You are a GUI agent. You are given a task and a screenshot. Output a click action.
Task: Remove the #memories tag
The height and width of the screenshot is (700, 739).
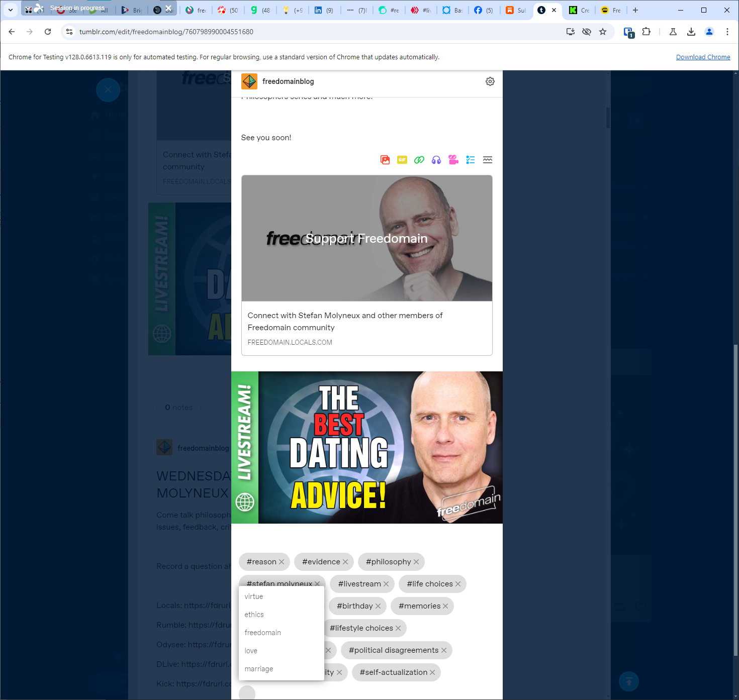coord(445,606)
